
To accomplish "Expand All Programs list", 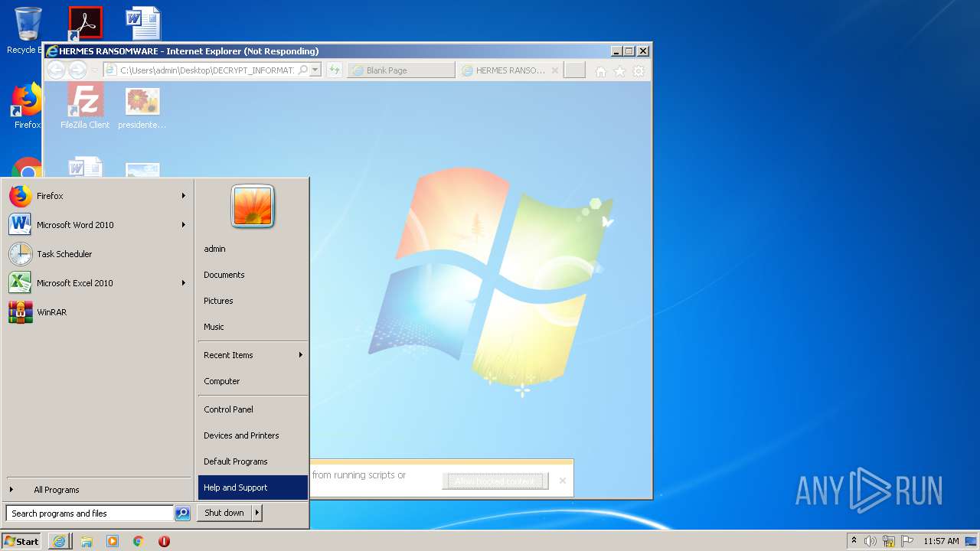I will 97,490.
